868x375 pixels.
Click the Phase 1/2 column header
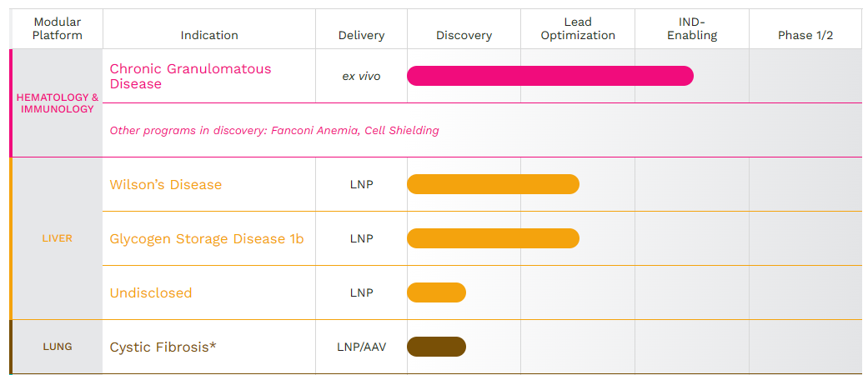805,35
